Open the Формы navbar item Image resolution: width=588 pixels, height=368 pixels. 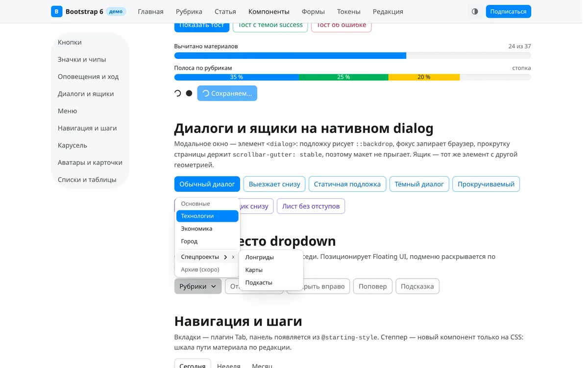point(313,11)
